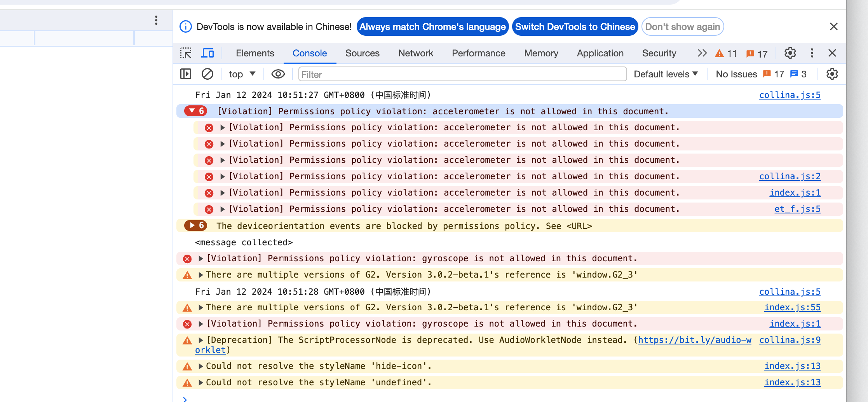
Task: Dismiss the Chinese language infobar
Action: [833, 26]
